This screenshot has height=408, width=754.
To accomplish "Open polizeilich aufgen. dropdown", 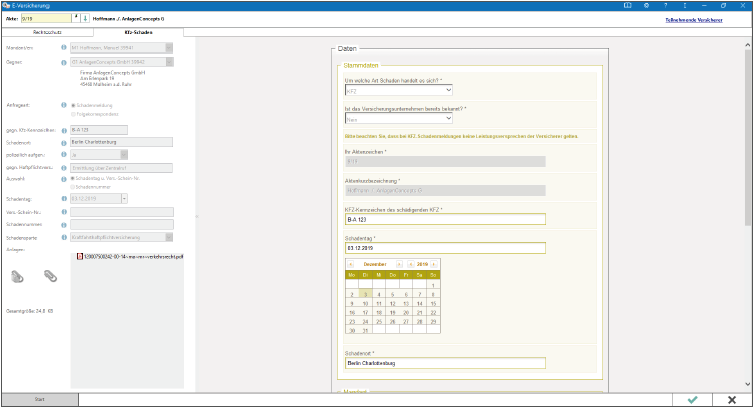I will click(x=124, y=155).
